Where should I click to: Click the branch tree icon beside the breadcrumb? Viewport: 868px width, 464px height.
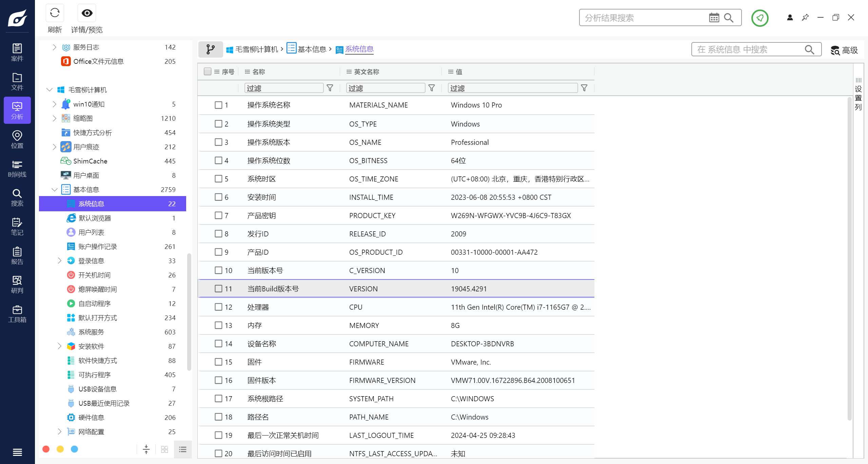(211, 50)
